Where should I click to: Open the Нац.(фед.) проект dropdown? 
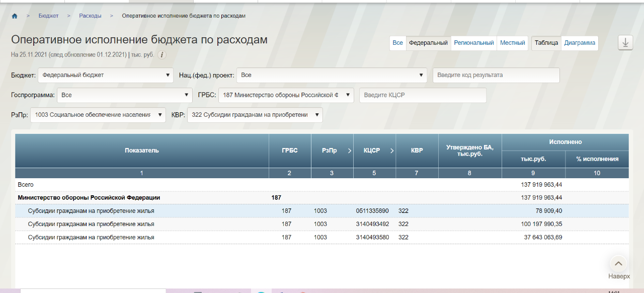pyautogui.click(x=332, y=76)
